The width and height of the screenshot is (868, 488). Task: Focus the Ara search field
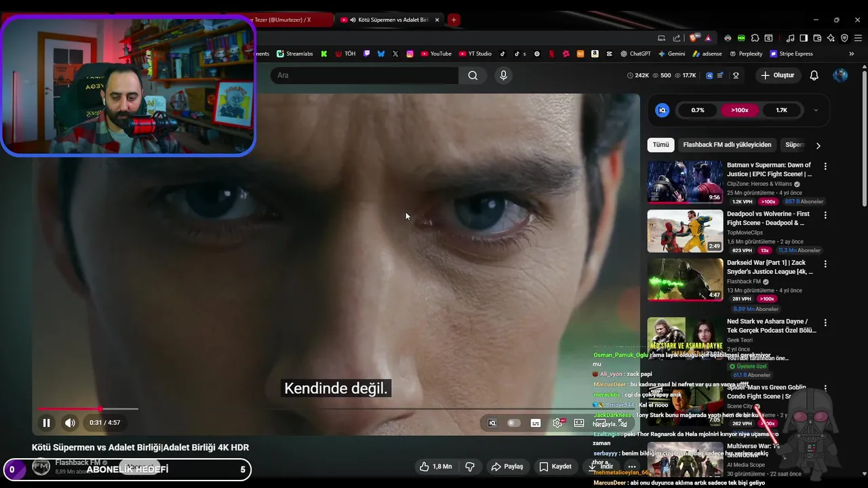point(365,75)
